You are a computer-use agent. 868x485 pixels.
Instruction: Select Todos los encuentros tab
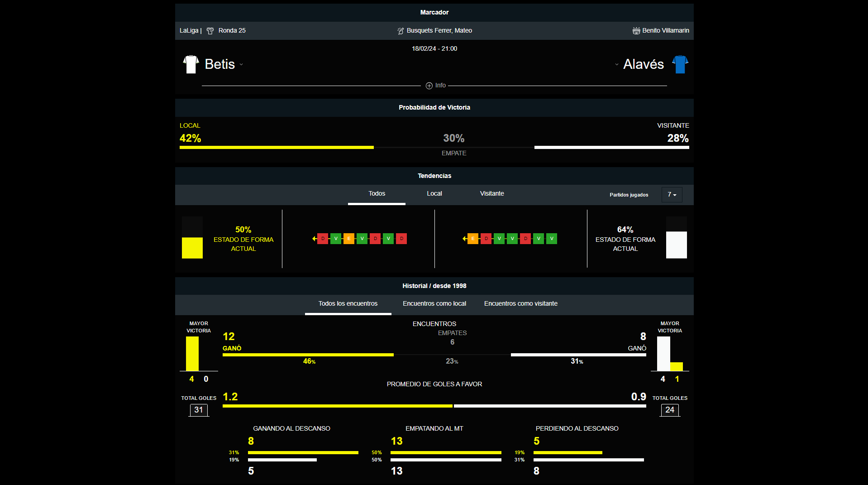(x=348, y=304)
